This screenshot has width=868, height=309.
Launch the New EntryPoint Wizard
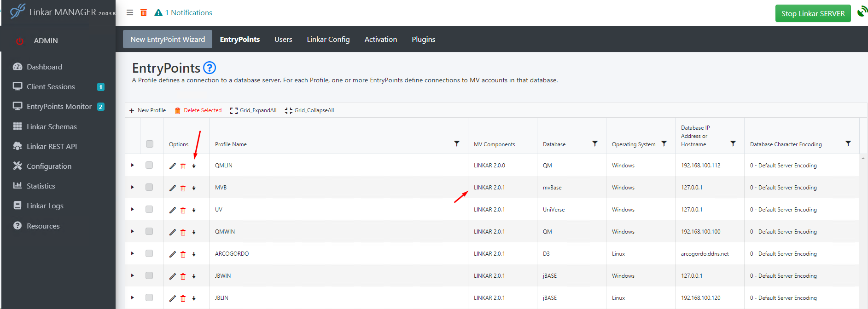pos(168,39)
